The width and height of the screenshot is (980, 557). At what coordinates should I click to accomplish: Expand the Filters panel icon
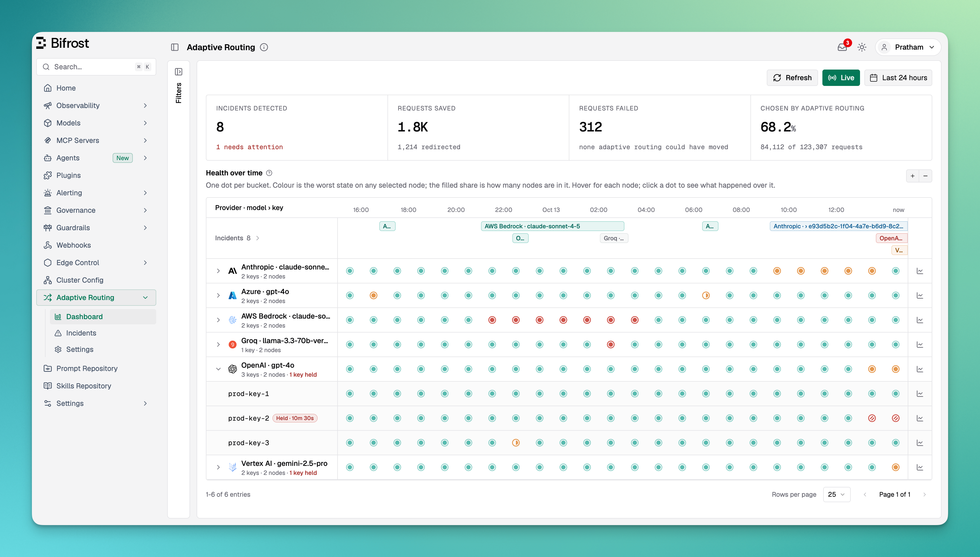179,72
